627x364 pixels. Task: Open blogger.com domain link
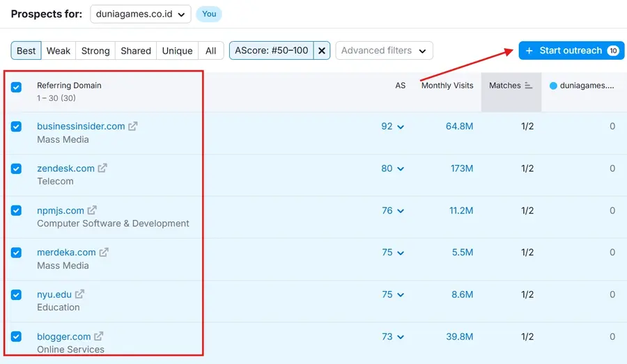pyautogui.click(x=63, y=337)
